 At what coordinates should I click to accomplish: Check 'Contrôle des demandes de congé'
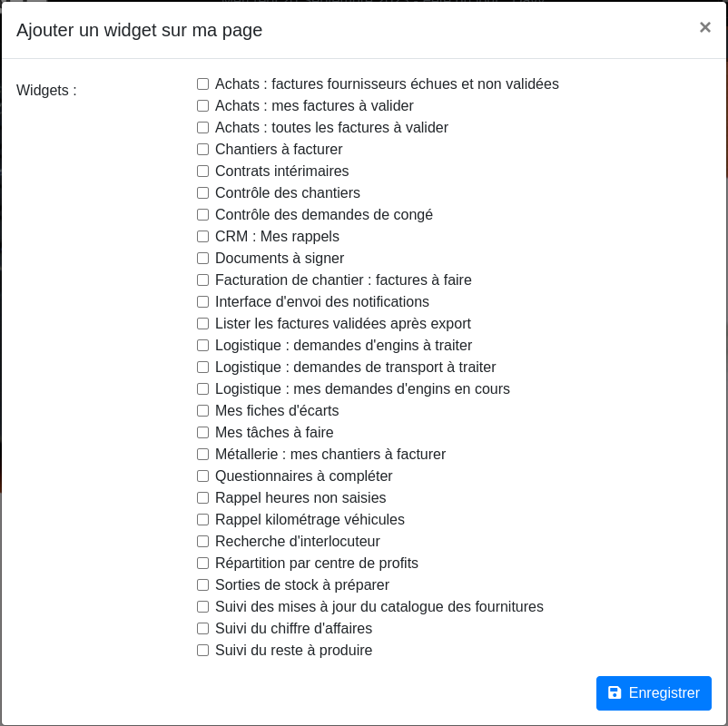point(203,215)
